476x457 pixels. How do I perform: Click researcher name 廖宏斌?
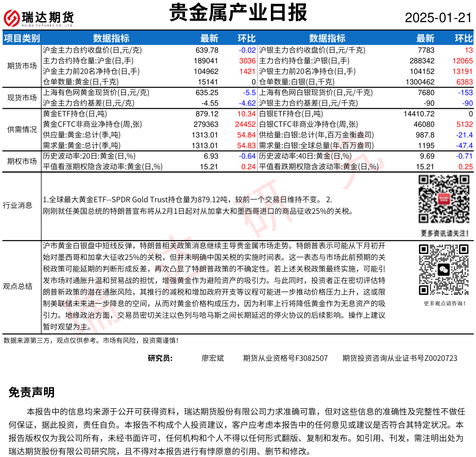(x=213, y=358)
